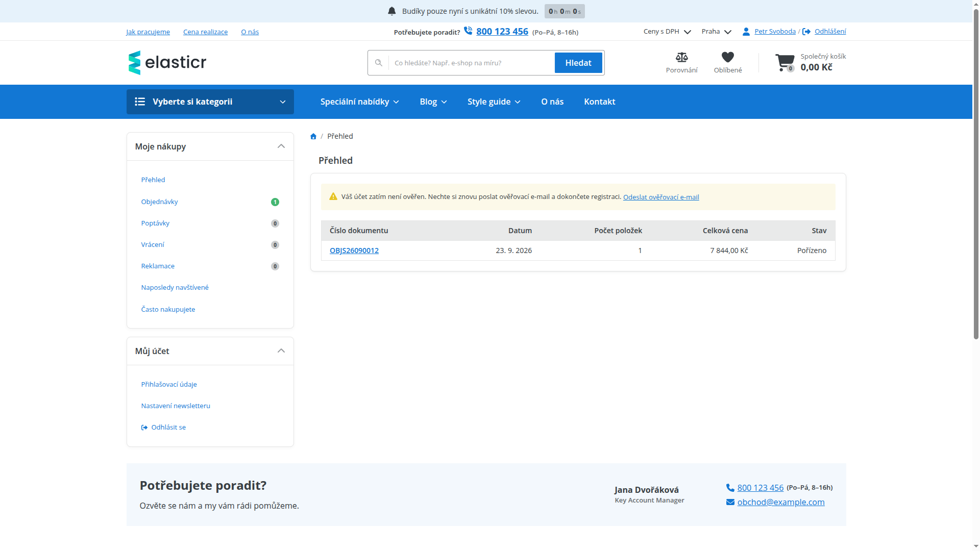This screenshot has height=551, width=980.
Task: Open Přihlašovací údaje settings
Action: [x=169, y=384]
